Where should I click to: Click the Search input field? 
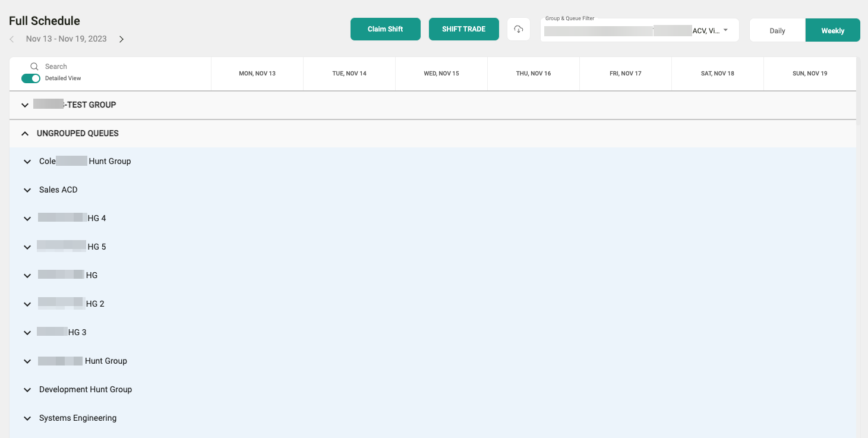click(89, 67)
